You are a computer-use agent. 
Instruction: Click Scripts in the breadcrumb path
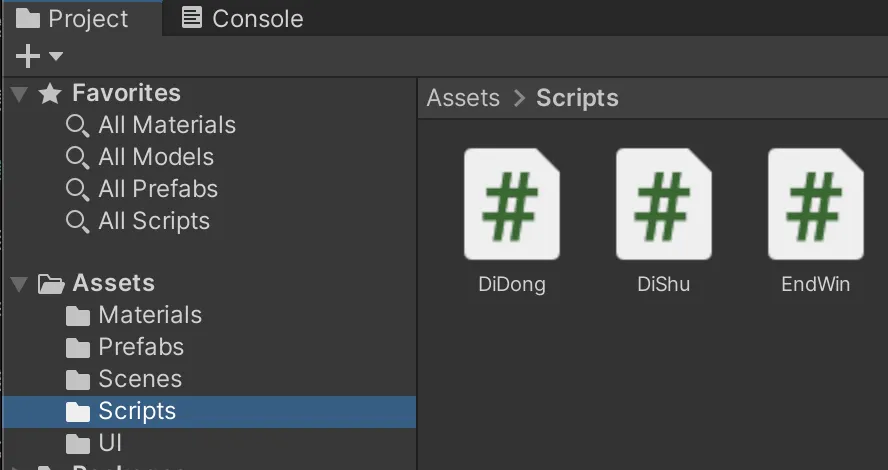(577, 98)
